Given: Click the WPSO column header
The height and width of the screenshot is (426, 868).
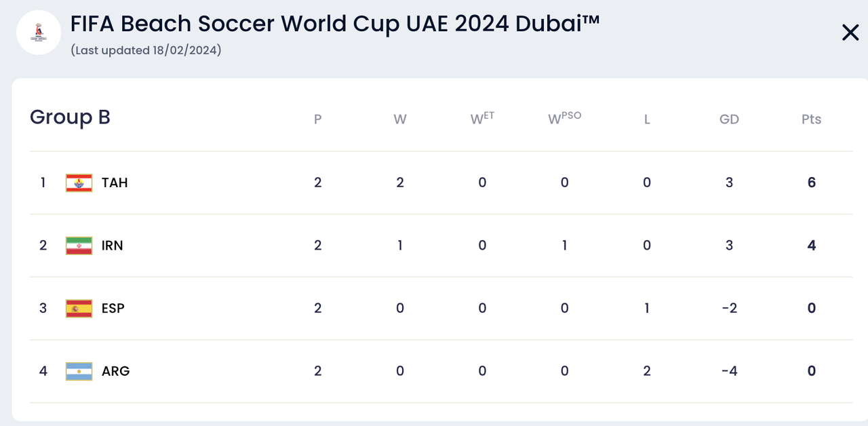Looking at the screenshot, I should [x=564, y=119].
